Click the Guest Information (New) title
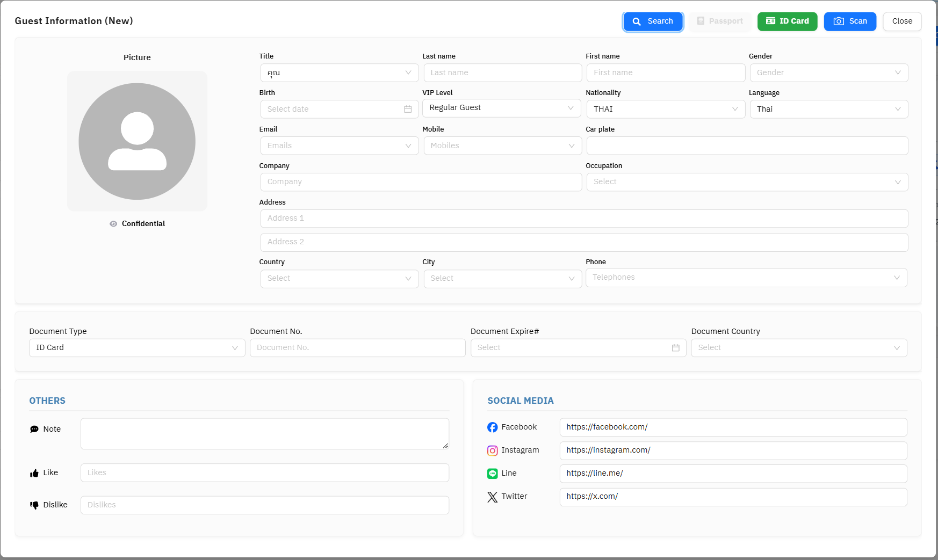 [74, 21]
